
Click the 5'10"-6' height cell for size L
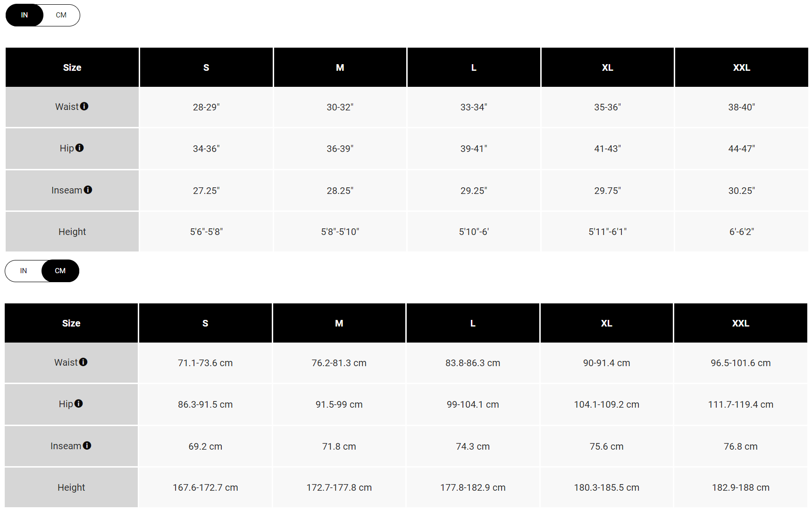tap(474, 232)
